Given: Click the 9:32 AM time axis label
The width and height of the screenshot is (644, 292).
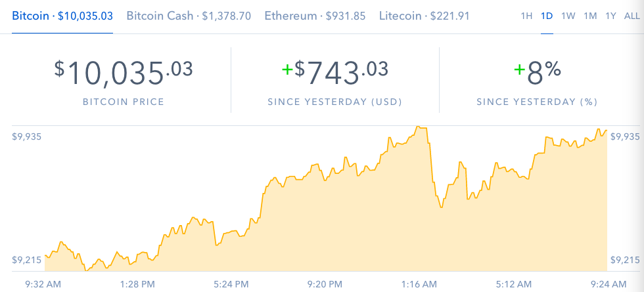Looking at the screenshot, I should click(43, 283).
